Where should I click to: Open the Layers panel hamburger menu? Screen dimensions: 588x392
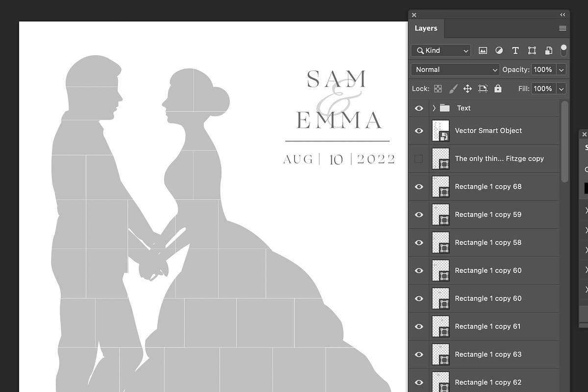563,28
